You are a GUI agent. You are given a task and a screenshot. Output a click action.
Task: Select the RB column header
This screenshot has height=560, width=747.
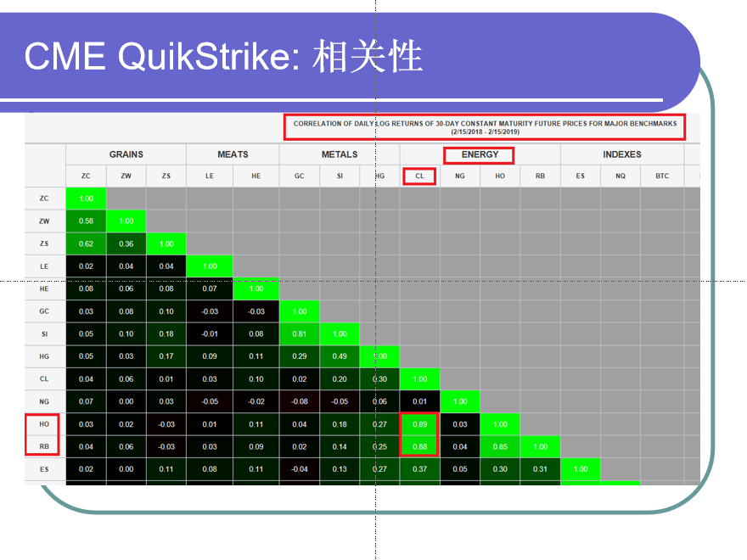[540, 176]
